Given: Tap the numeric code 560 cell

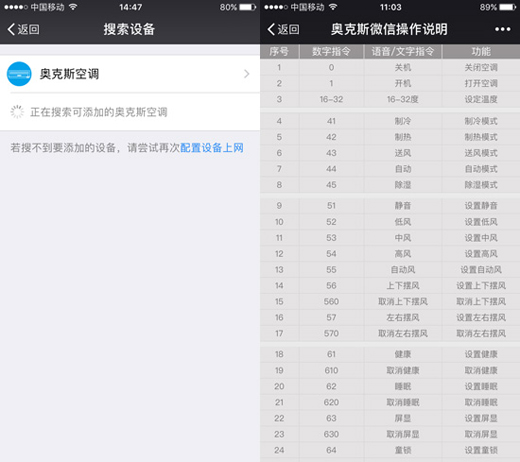Looking at the screenshot, I should point(331,302).
